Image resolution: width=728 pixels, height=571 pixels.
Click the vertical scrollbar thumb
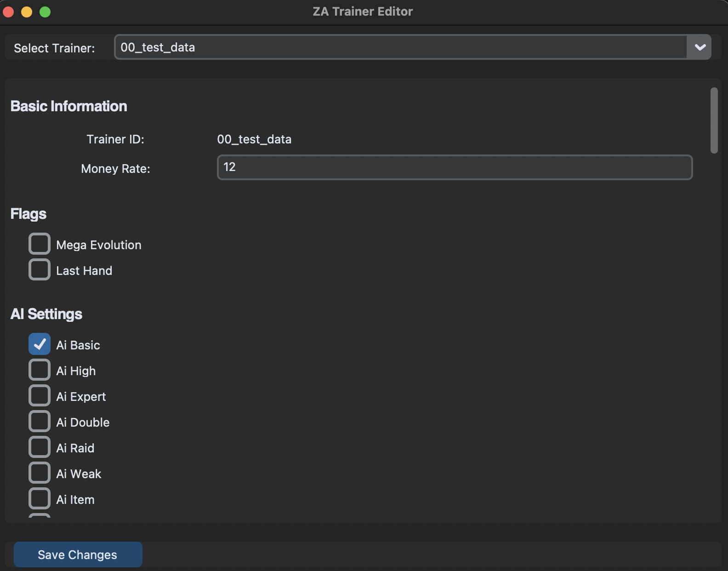coord(714,120)
